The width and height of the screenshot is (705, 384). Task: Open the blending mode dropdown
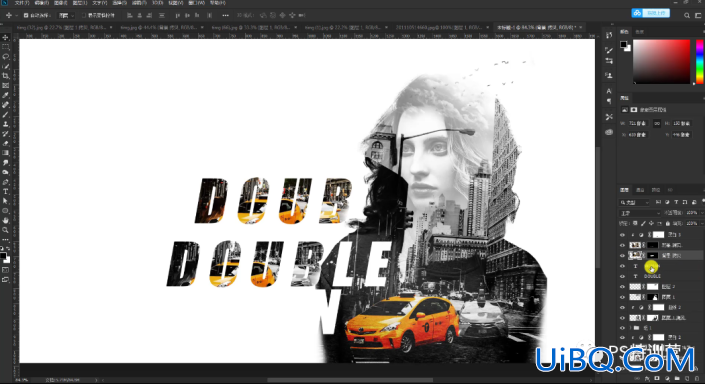click(640, 213)
